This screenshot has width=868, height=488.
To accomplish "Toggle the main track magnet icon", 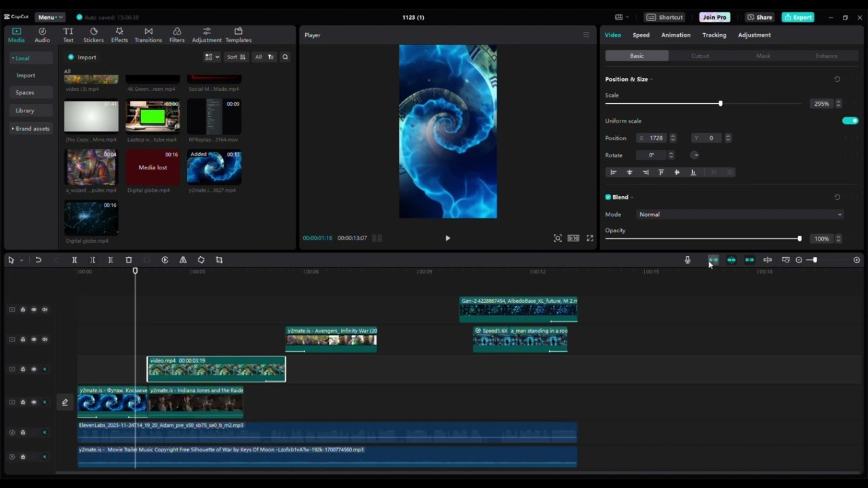I will (x=713, y=260).
